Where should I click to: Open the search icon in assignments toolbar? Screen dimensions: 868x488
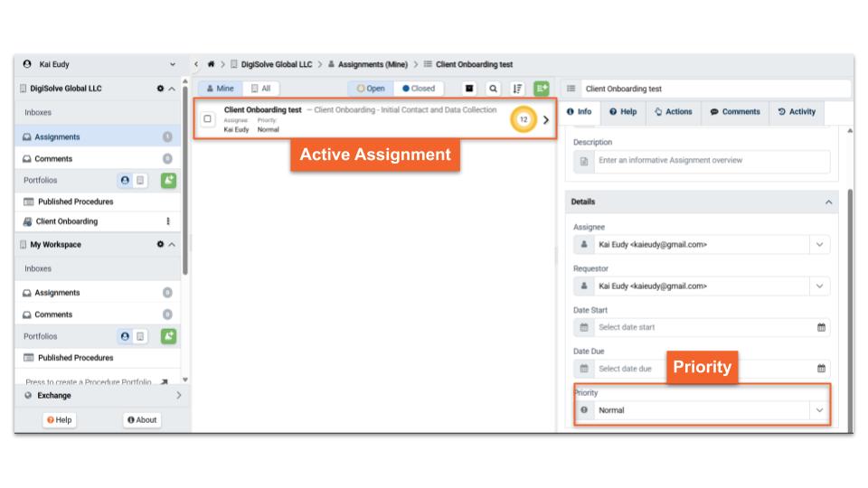tap(493, 89)
